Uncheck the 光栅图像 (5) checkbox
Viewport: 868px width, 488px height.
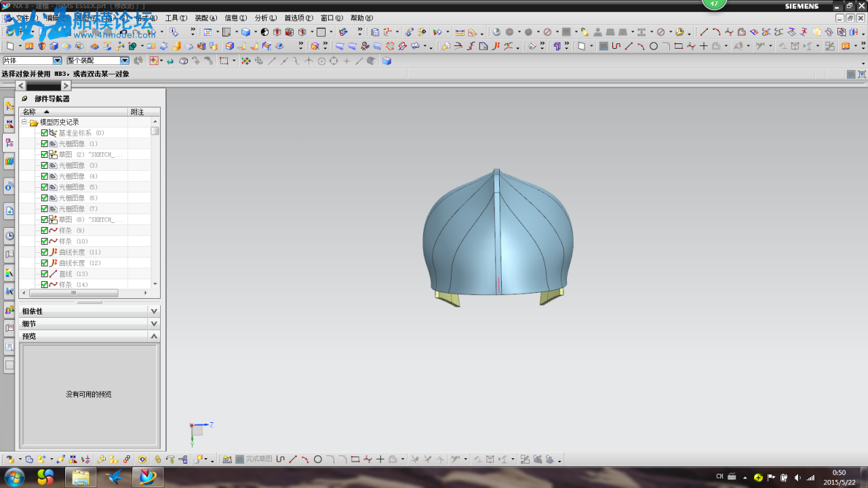[45, 187]
